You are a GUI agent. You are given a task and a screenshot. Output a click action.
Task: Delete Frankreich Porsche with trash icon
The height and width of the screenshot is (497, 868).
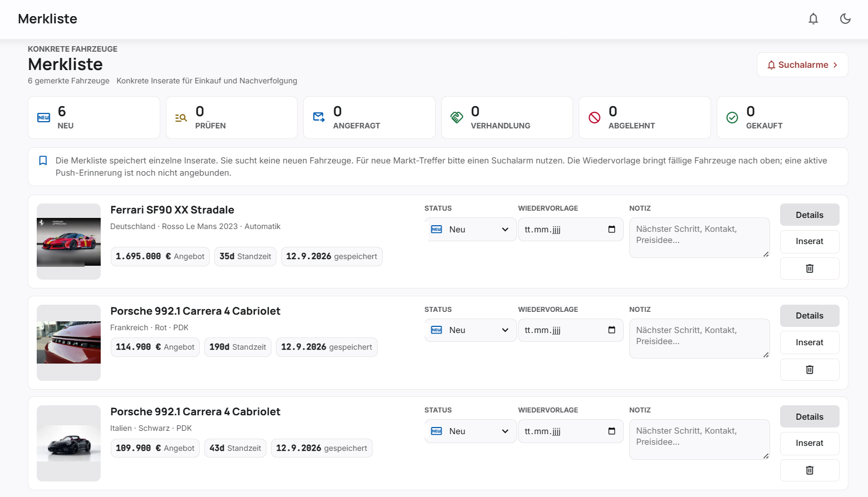(810, 370)
